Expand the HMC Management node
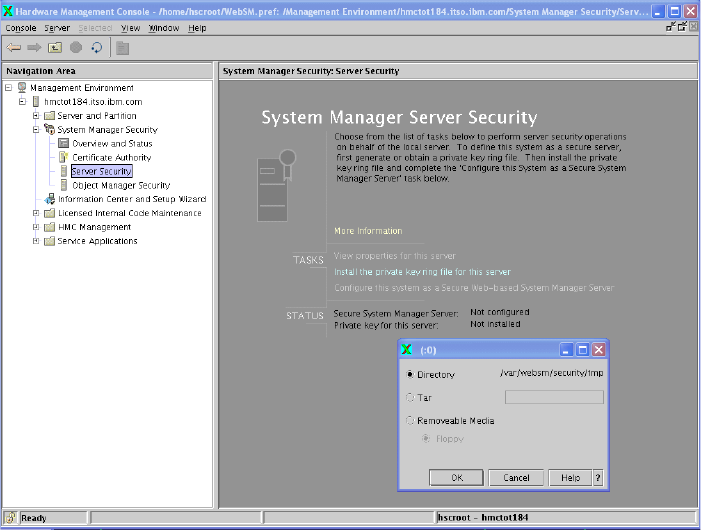Screen dimensions: 701x530 pyautogui.click(x=36, y=227)
